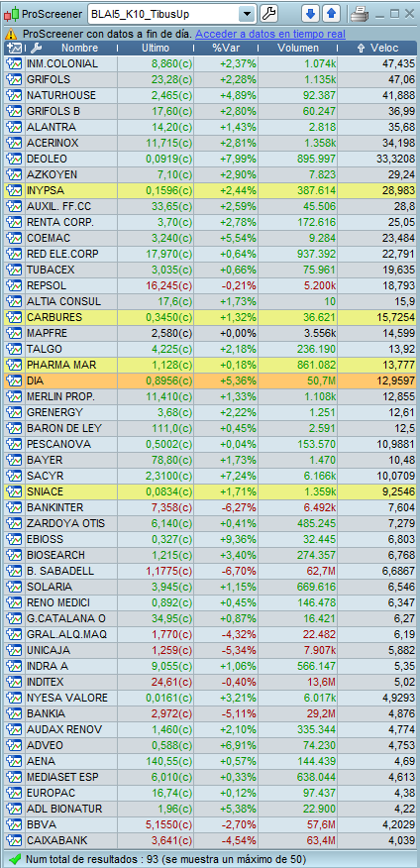Image resolution: width=420 pixels, height=868 pixels.
Task: Click the candlestick icon next to ProScreener title
Action: pos(12,13)
